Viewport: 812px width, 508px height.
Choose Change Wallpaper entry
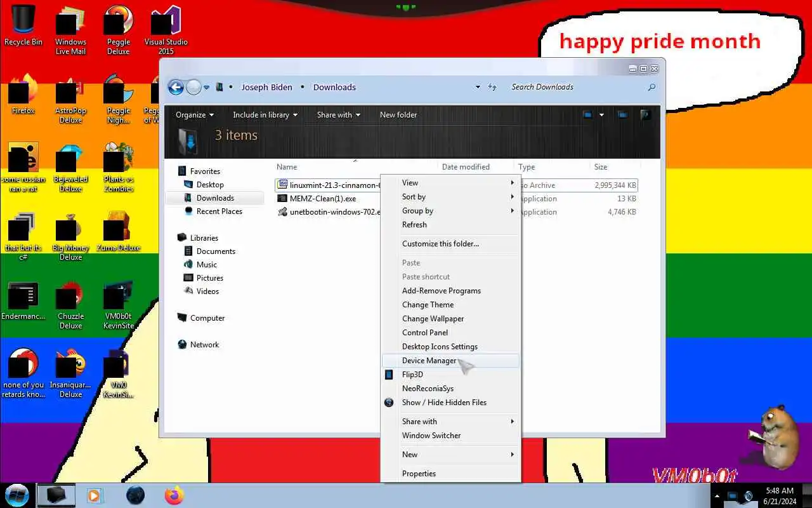[x=451, y=319]
